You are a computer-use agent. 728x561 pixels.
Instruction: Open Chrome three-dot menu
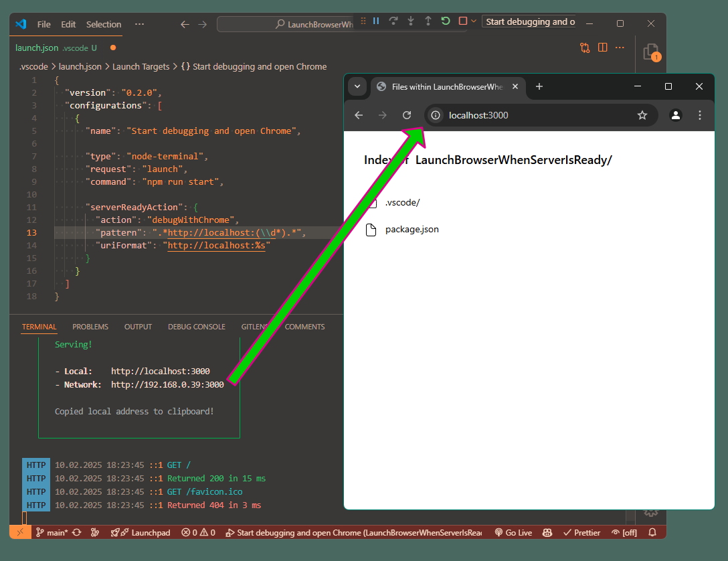click(x=700, y=115)
